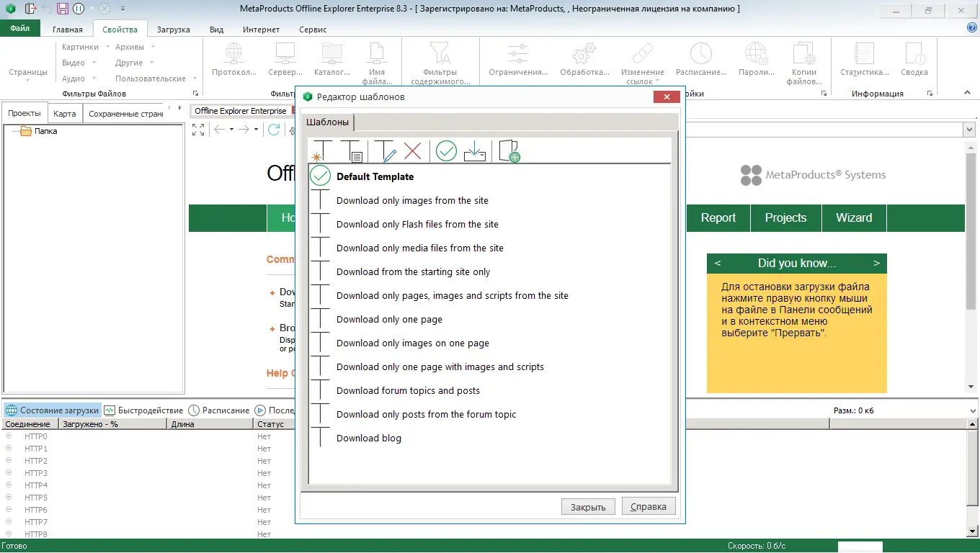Expand the Пользовательские filter dropdown
Viewport: 980px width, 553px height.
(194, 79)
